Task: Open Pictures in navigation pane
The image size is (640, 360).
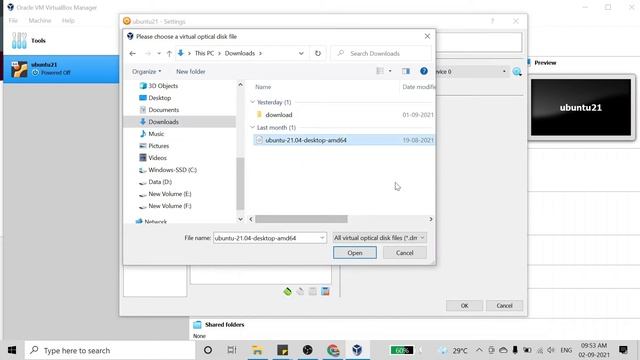Action: click(158, 146)
